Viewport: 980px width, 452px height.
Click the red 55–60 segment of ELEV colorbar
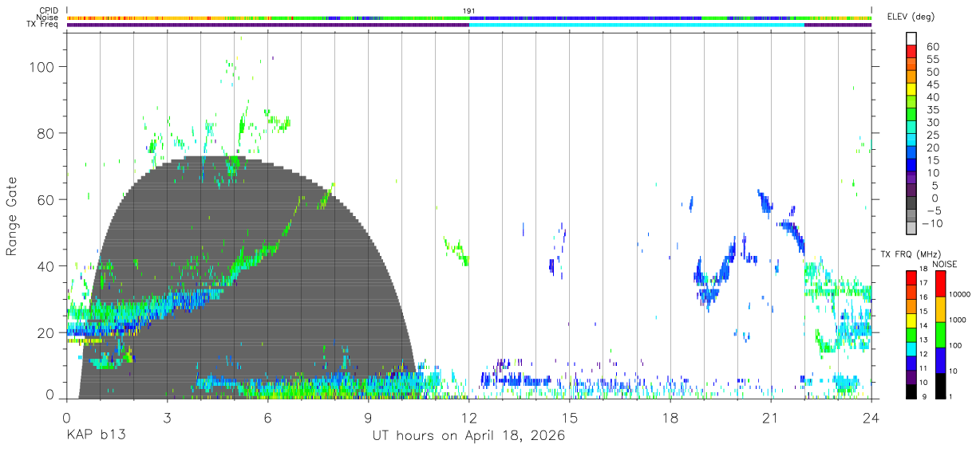coord(911,53)
